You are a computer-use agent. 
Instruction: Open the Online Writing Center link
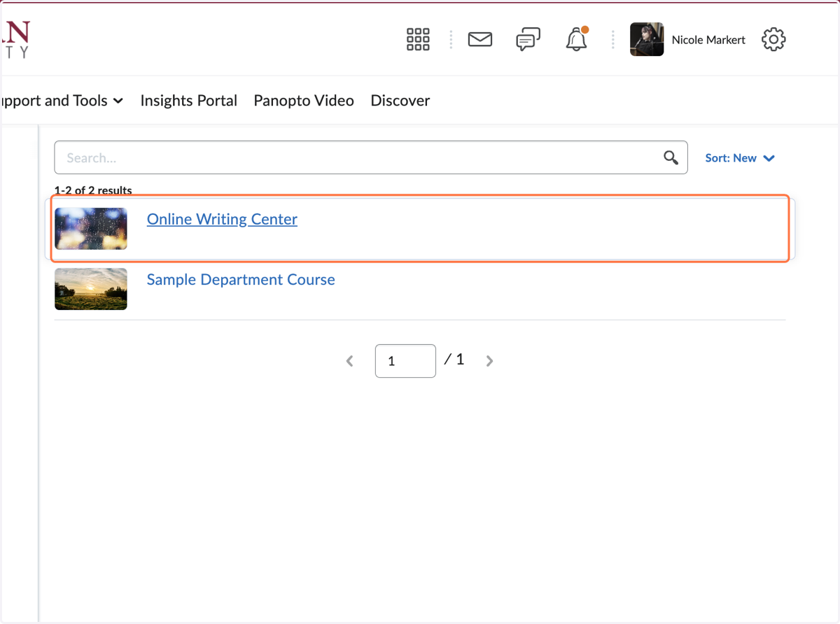click(x=222, y=219)
